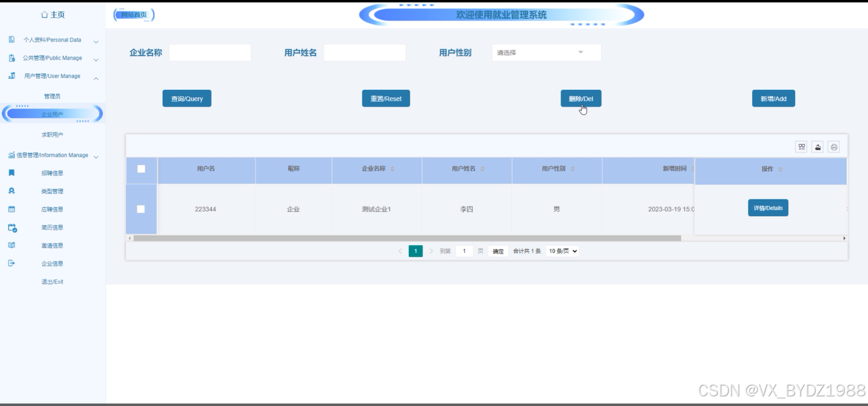This screenshot has width=868, height=406.
Task: Go to the next page arrow
Action: click(431, 251)
